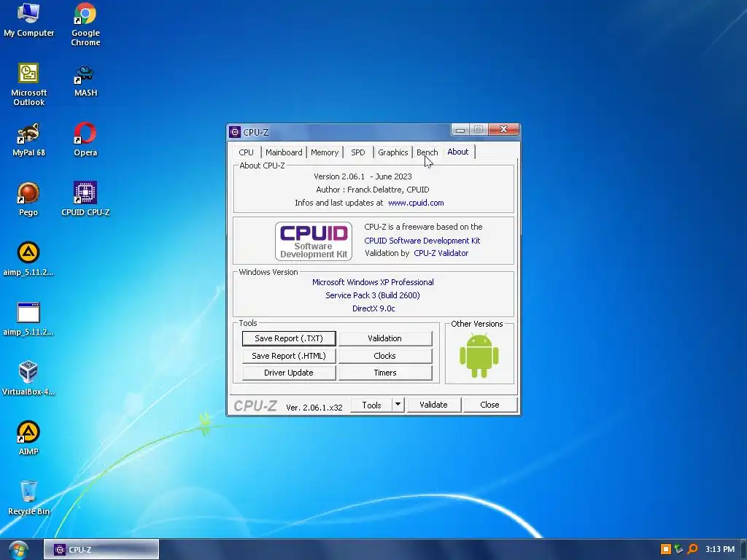Click the bottom Tools button
Image resolution: width=747 pixels, height=560 pixels.
coord(371,405)
